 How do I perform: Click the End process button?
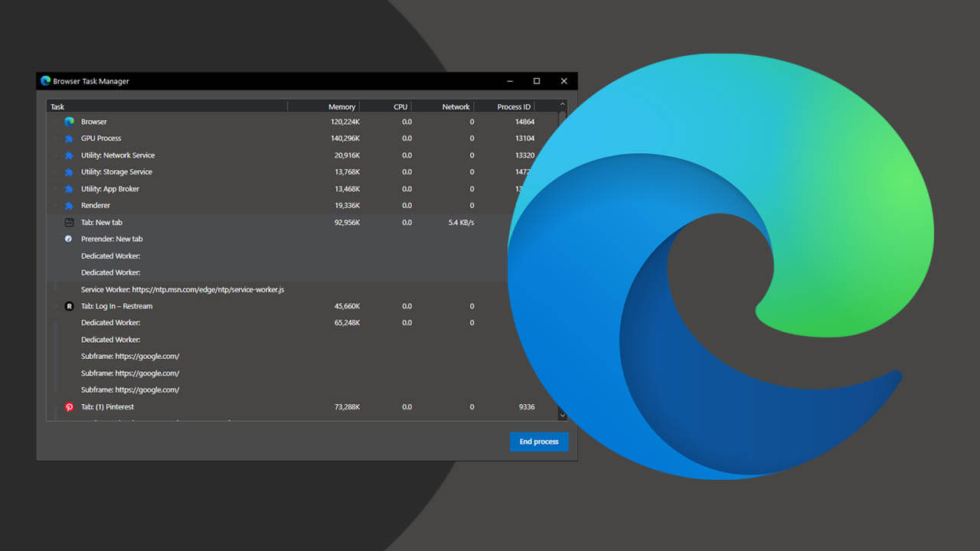(x=539, y=442)
